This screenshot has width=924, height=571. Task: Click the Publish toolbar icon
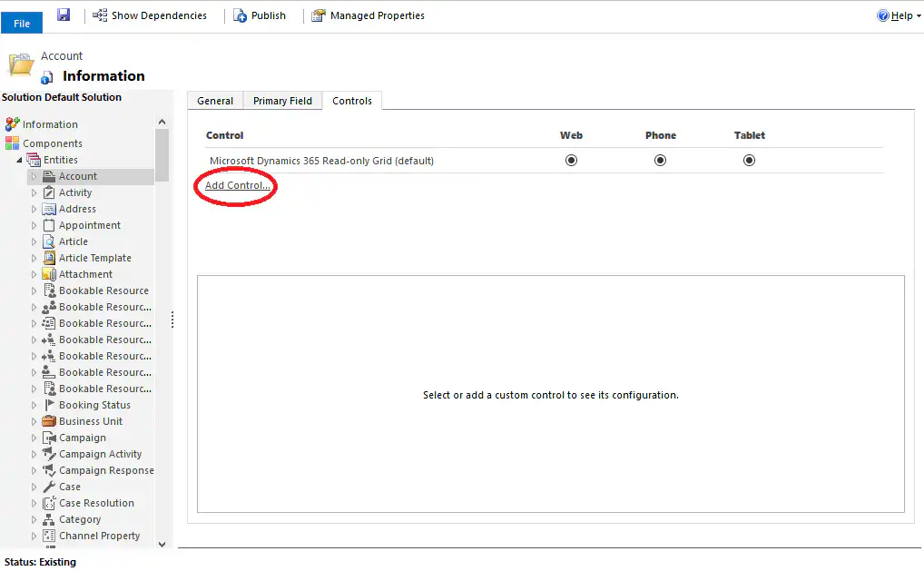(x=238, y=15)
